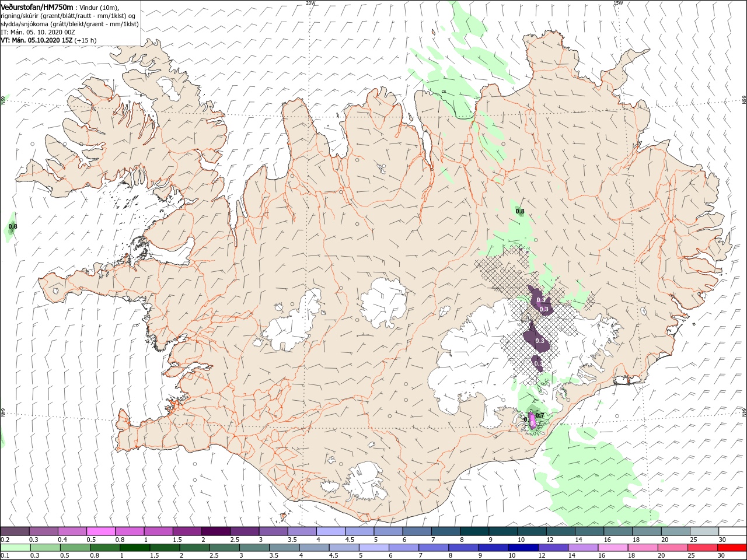This screenshot has height=560, width=747.
Task: Pick lower legend pale green swatch between 0.1 and 0.3
Action: pos(15,548)
